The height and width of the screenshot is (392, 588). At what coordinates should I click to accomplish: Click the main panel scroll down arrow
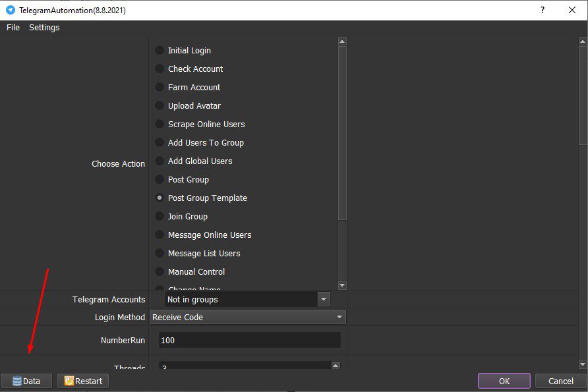click(583, 364)
